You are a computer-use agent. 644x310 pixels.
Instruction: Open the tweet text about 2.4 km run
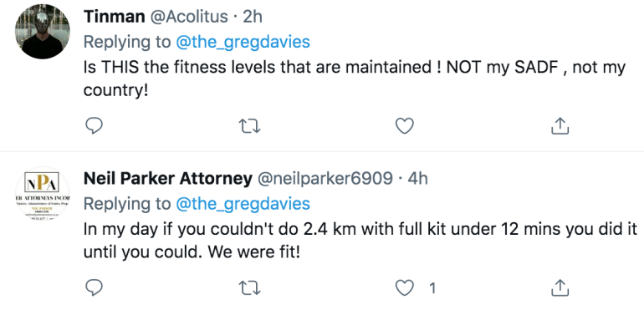(x=360, y=240)
